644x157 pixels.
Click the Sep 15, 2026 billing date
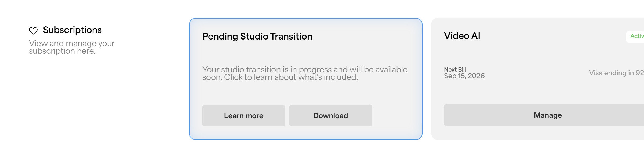(x=464, y=76)
